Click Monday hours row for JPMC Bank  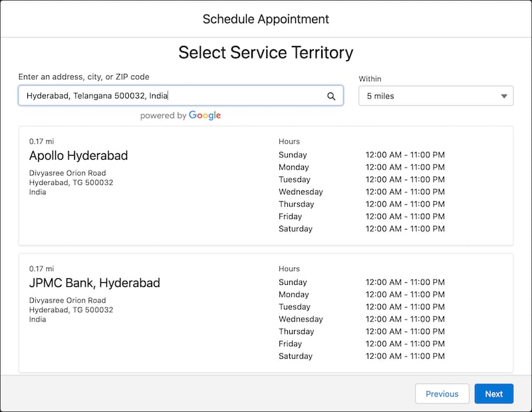point(362,294)
